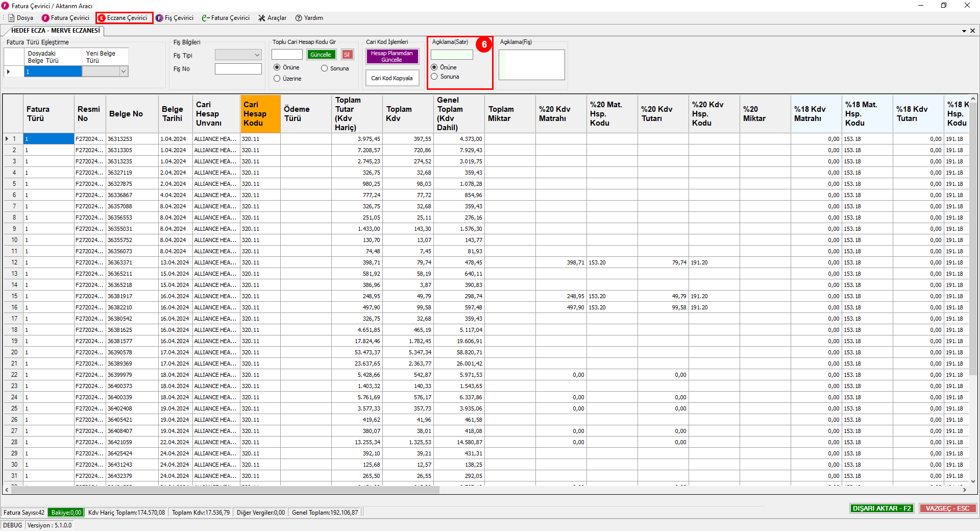Click the Belge Tarihi column header
The height and width of the screenshot is (531, 980).
pyautogui.click(x=175, y=114)
